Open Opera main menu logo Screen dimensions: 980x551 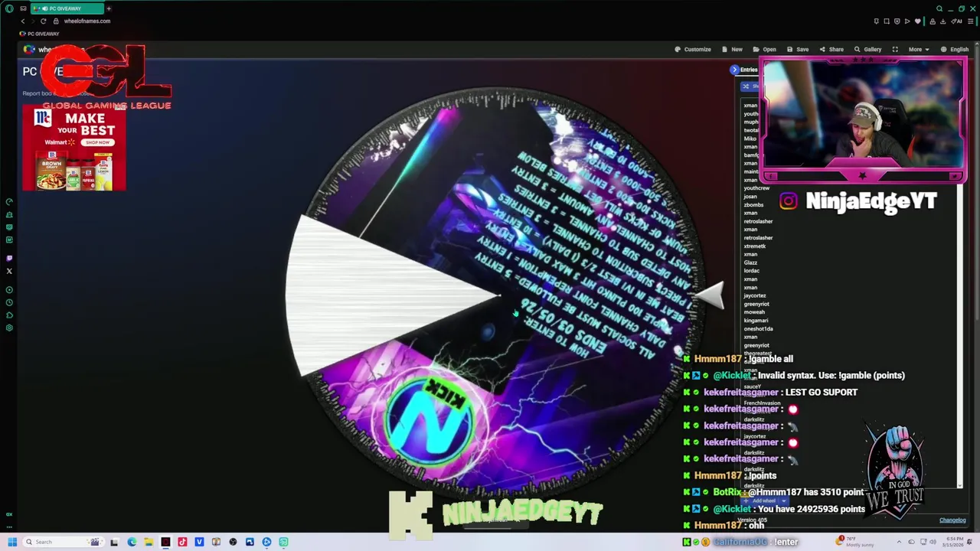9,8
